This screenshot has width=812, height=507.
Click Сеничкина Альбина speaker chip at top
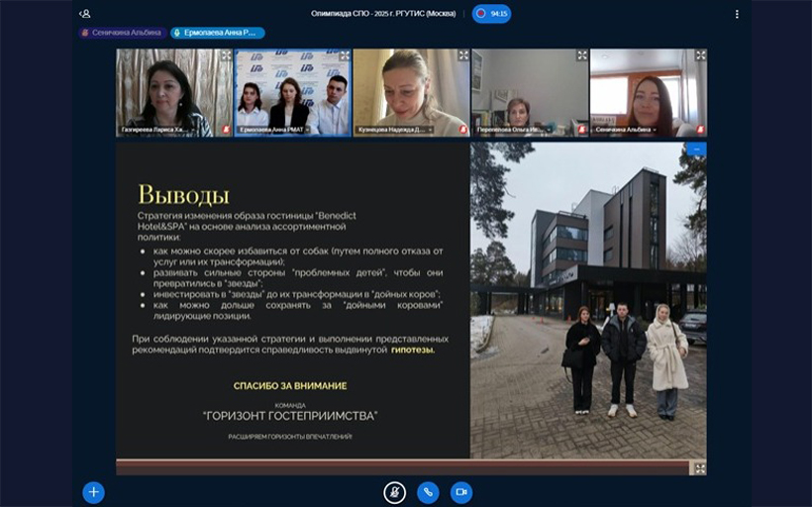click(123, 33)
